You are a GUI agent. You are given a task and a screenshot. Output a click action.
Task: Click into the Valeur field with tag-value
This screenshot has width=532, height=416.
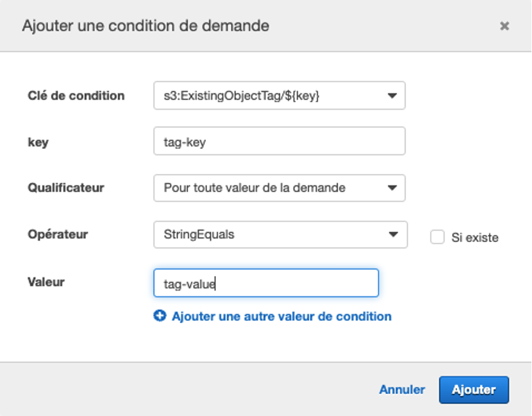pyautogui.click(x=266, y=283)
